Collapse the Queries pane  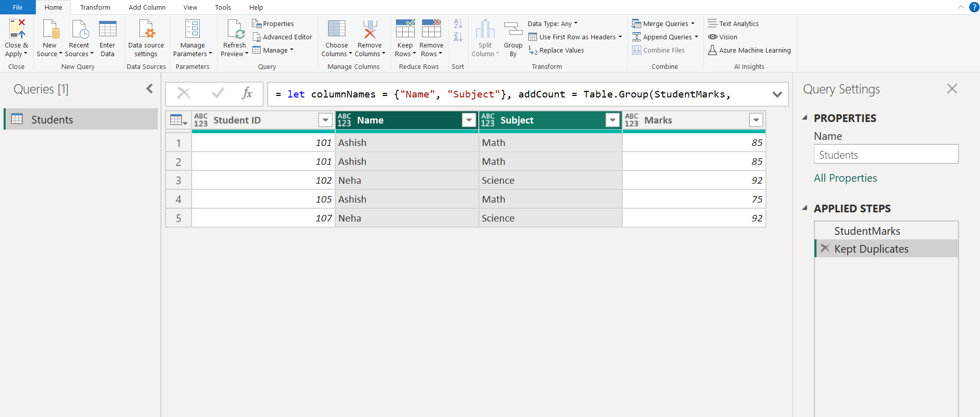150,89
